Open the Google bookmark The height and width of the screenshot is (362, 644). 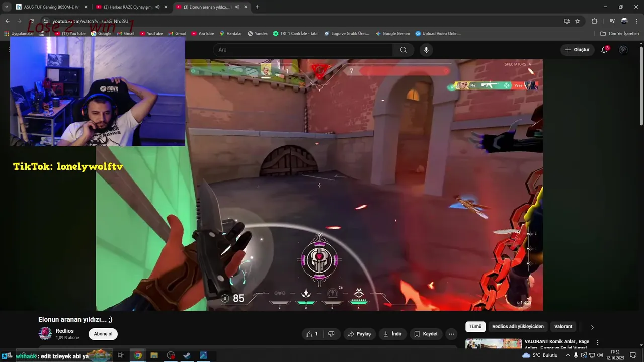click(x=101, y=34)
